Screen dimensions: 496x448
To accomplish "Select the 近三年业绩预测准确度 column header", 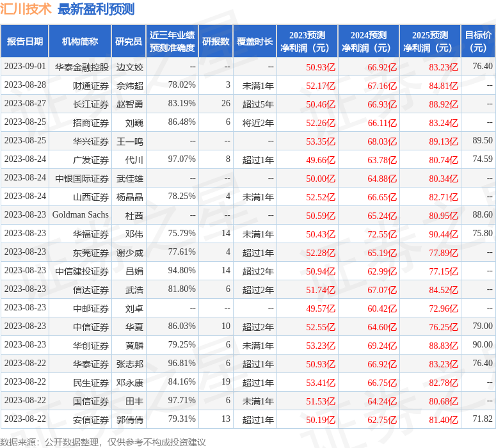I will point(172,42).
